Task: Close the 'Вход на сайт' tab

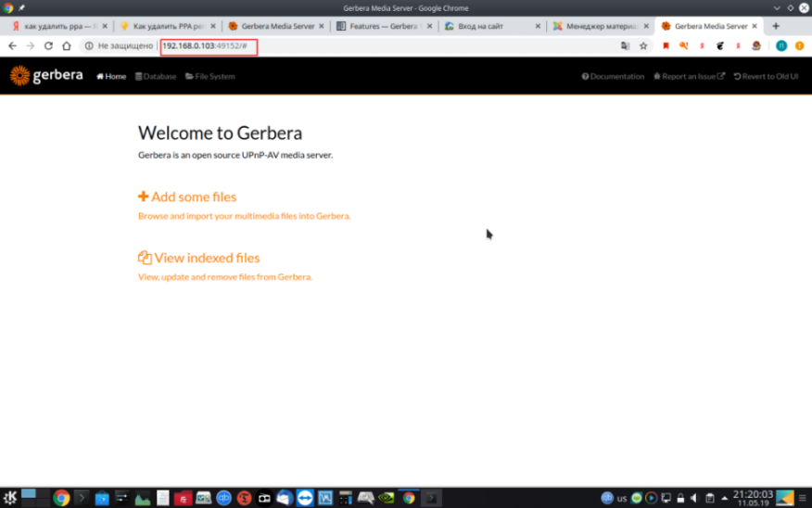Action: (538, 26)
